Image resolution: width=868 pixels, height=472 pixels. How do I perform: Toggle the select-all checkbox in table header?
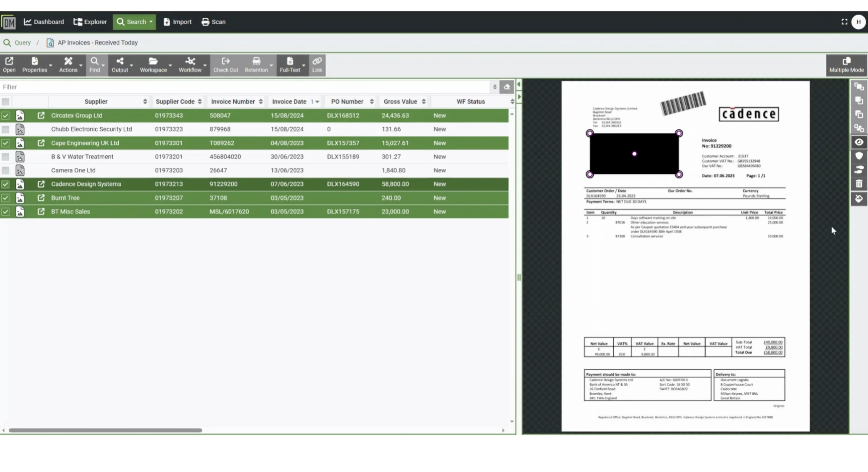pyautogui.click(x=5, y=102)
